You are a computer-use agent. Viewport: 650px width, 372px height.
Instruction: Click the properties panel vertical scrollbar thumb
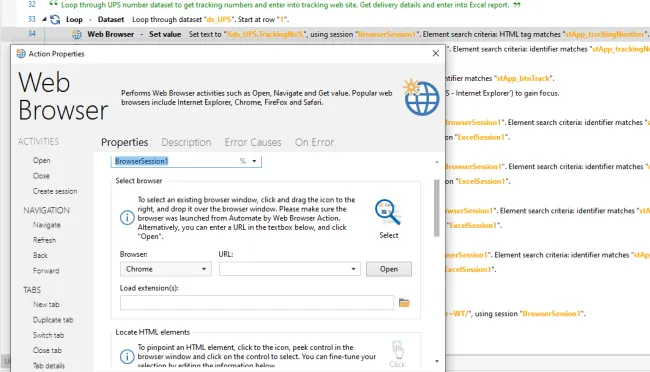click(x=437, y=208)
